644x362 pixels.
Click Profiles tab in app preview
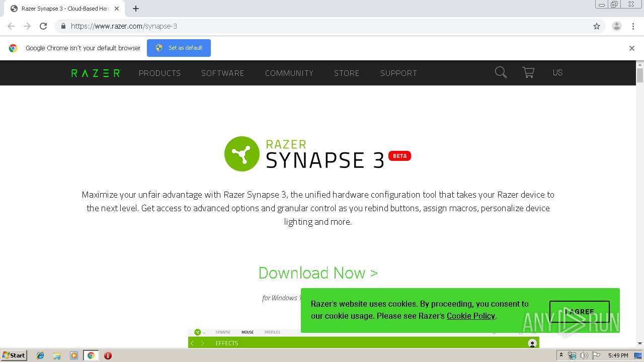tap(272, 332)
